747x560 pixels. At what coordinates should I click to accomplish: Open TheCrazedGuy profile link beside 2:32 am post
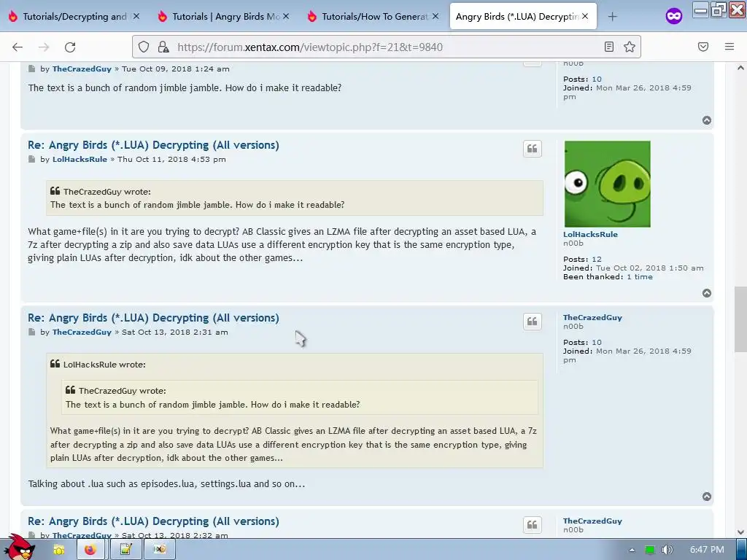(x=592, y=521)
